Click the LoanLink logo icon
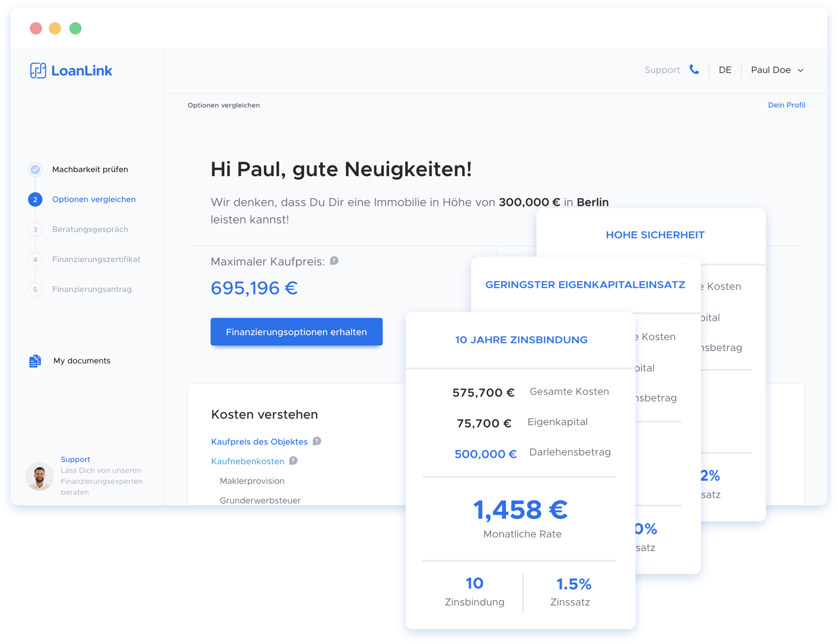This screenshot has height=644, width=838. (x=38, y=71)
